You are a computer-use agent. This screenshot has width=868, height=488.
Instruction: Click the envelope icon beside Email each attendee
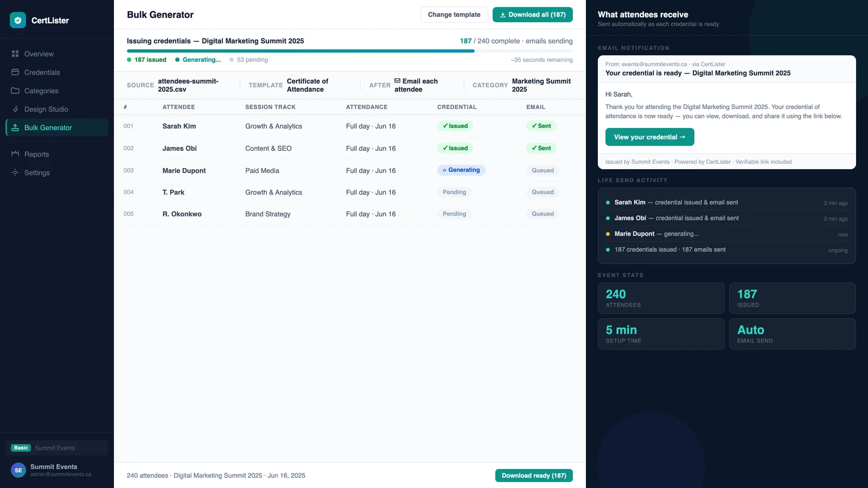coord(397,81)
